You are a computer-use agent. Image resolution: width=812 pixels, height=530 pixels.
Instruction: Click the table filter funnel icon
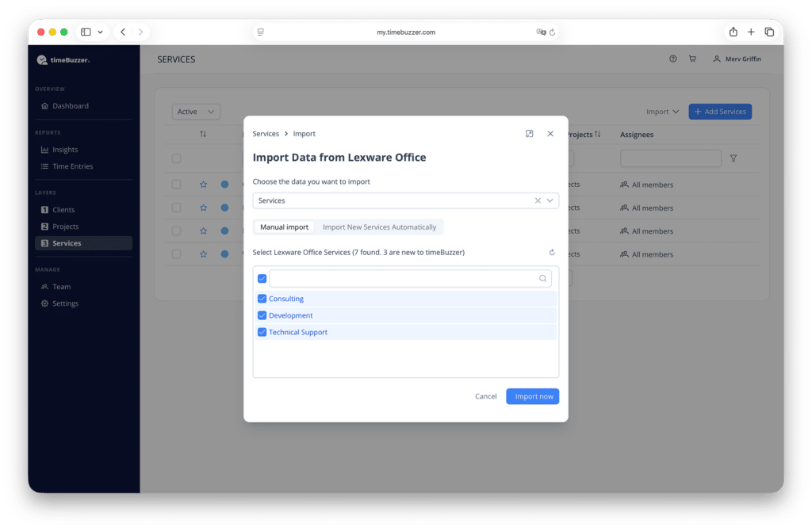733,158
